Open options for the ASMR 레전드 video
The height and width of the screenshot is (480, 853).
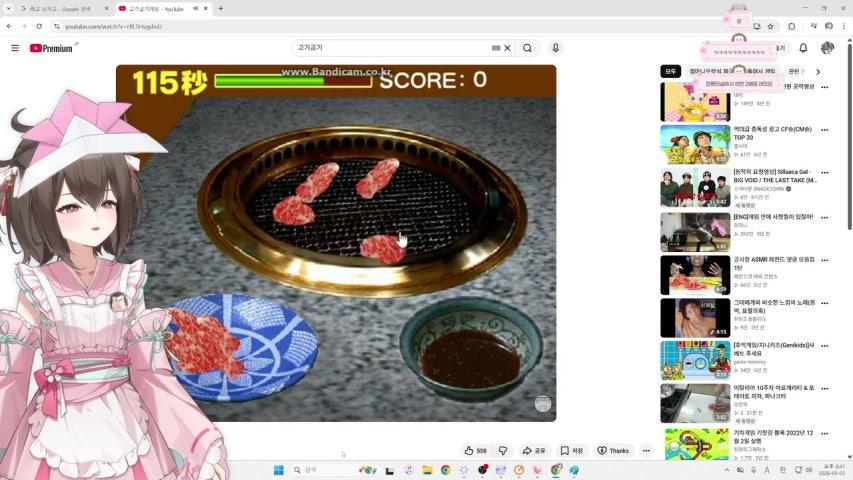(x=825, y=260)
